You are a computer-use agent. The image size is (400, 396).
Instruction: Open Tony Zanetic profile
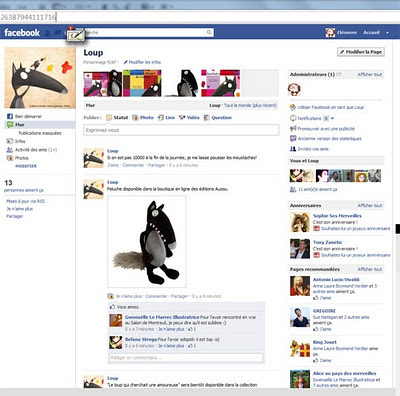click(x=328, y=242)
